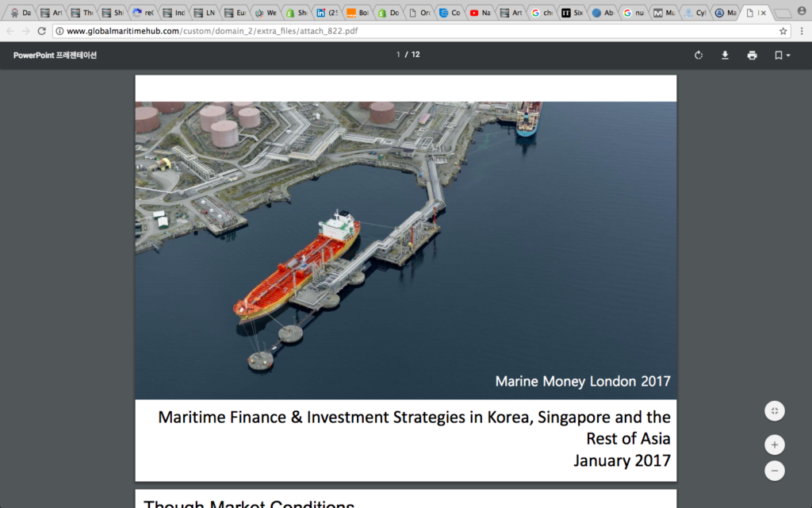Click the PowerPoint 프레젠테이션 title label
This screenshot has height=508, width=812.
(x=56, y=56)
